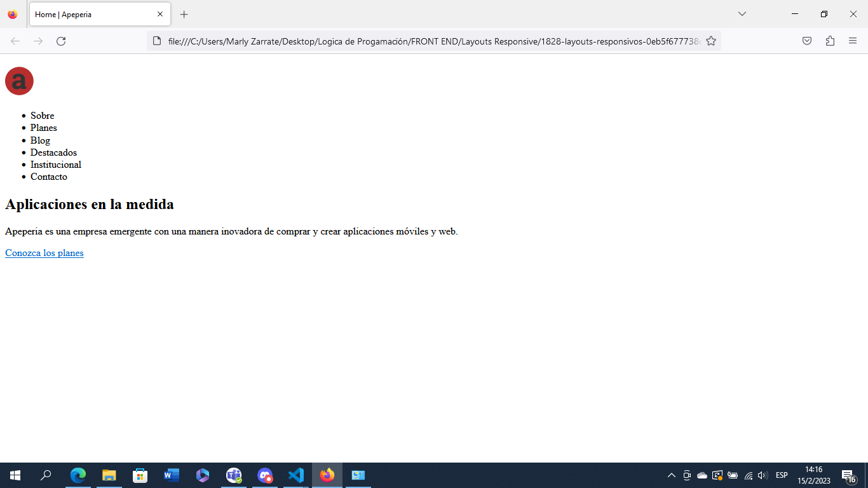This screenshot has width=868, height=488.
Task: Open the Wi-Fi network tray icon
Action: pyautogui.click(x=749, y=475)
